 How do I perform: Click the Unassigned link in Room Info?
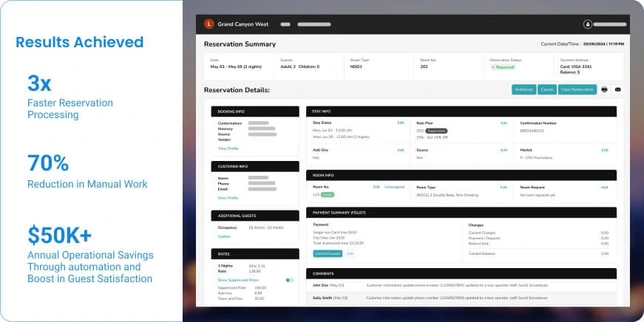[x=394, y=187]
